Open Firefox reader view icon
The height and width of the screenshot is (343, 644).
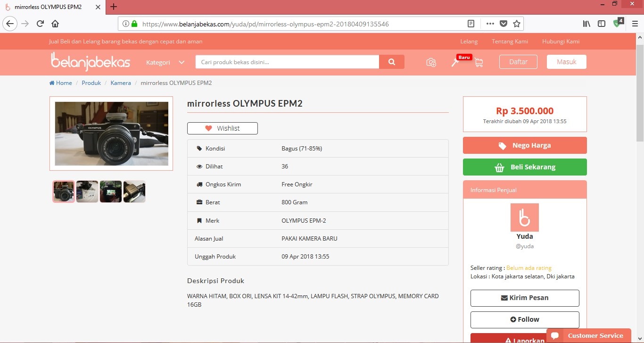pyautogui.click(x=471, y=24)
